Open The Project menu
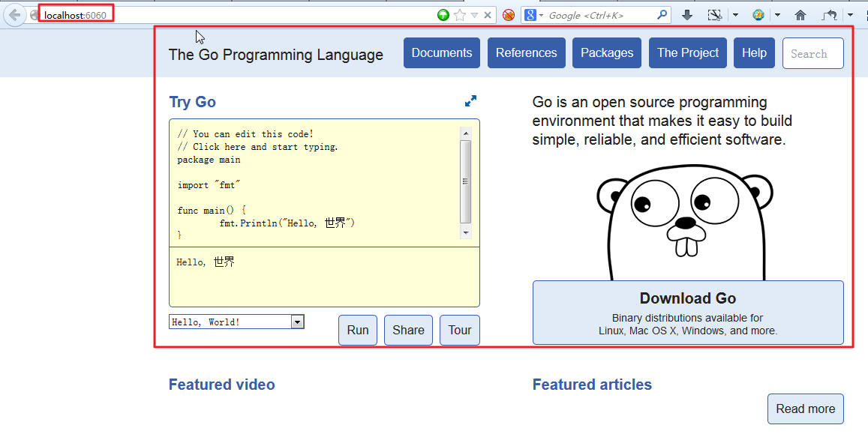Screen dimensions: 868x440 point(687,53)
